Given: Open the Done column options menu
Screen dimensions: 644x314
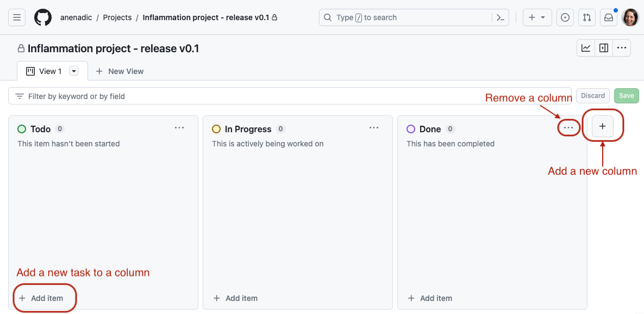Looking at the screenshot, I should [568, 127].
